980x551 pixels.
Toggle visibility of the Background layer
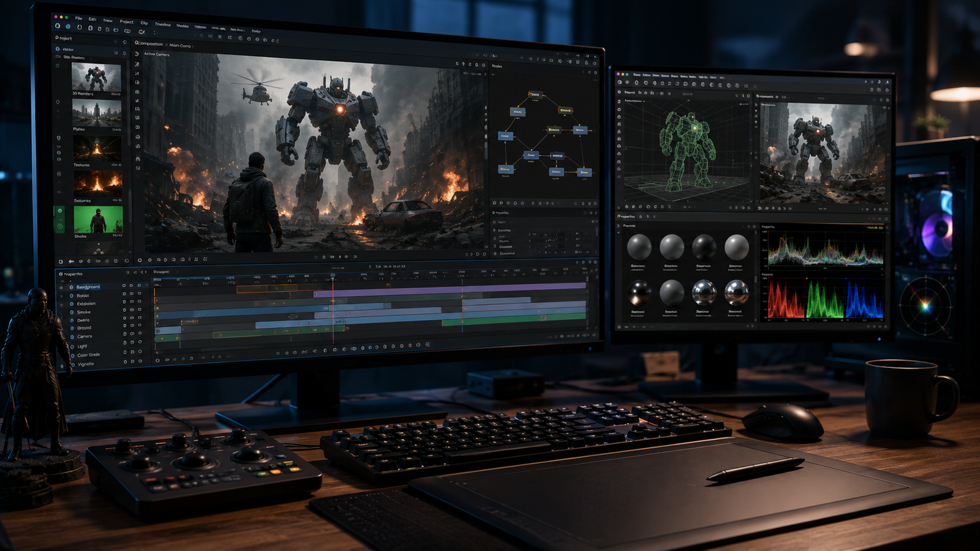click(x=71, y=287)
